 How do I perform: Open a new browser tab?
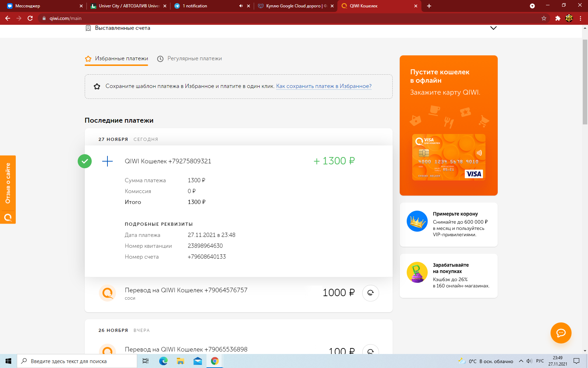pos(429,6)
